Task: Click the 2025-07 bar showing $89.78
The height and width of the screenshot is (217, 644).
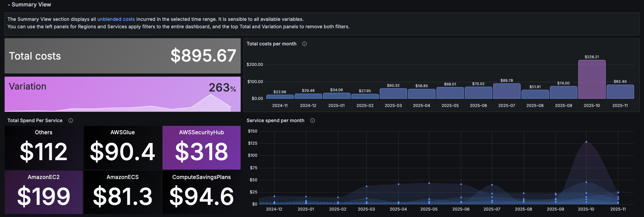Action: [x=506, y=91]
